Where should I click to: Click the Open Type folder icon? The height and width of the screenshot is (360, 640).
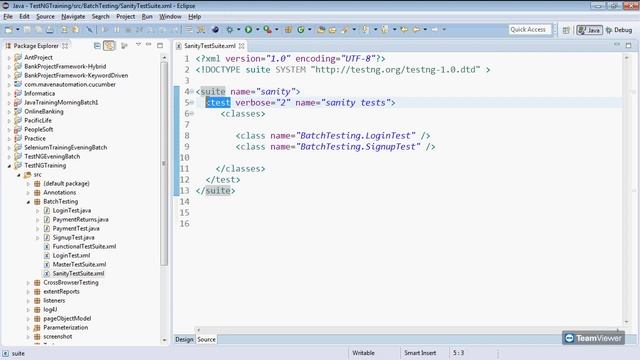click(x=321, y=30)
